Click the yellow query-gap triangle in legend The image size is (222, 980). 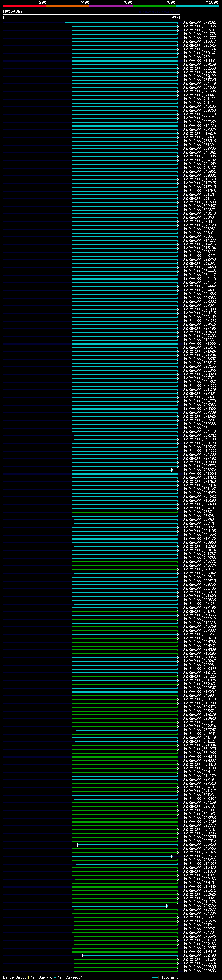28,977
